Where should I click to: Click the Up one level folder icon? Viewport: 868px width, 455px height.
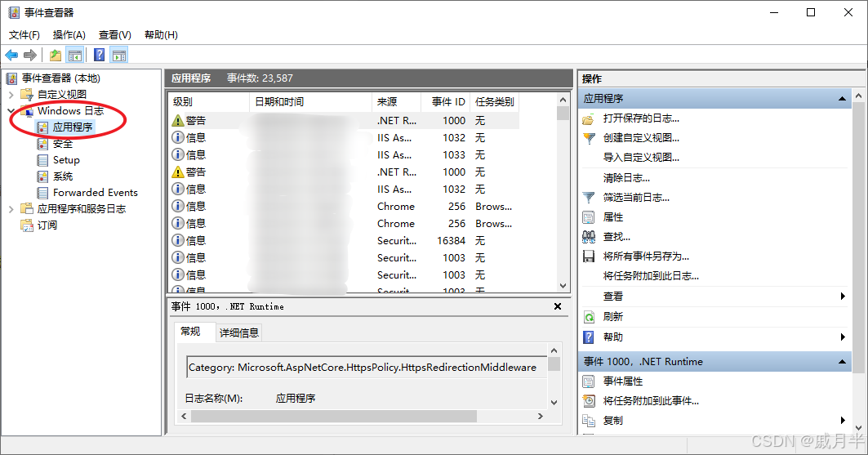click(56, 55)
